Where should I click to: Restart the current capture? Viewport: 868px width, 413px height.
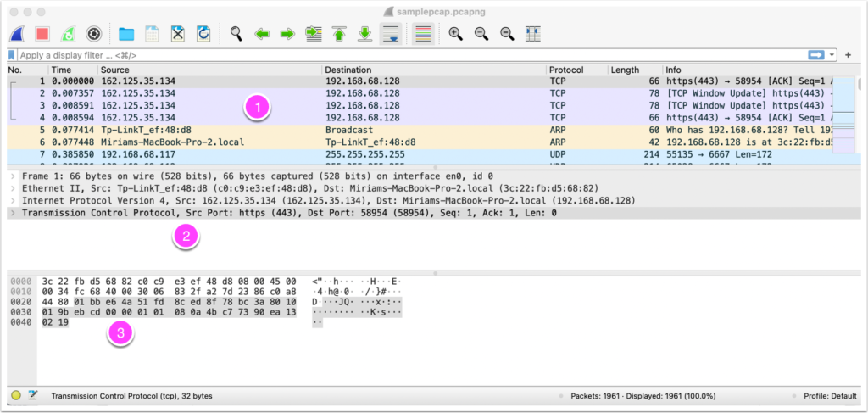[x=69, y=34]
